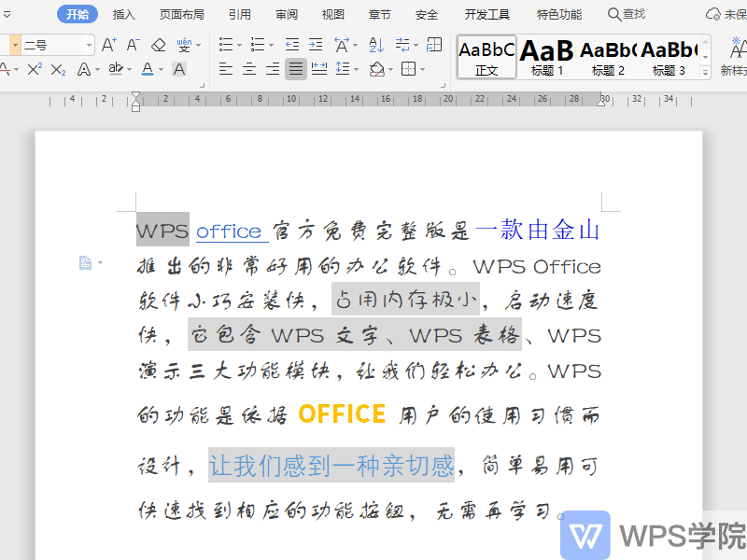Apply the 标题 3 style
This screenshot has height=560, width=747.
pyautogui.click(x=669, y=57)
